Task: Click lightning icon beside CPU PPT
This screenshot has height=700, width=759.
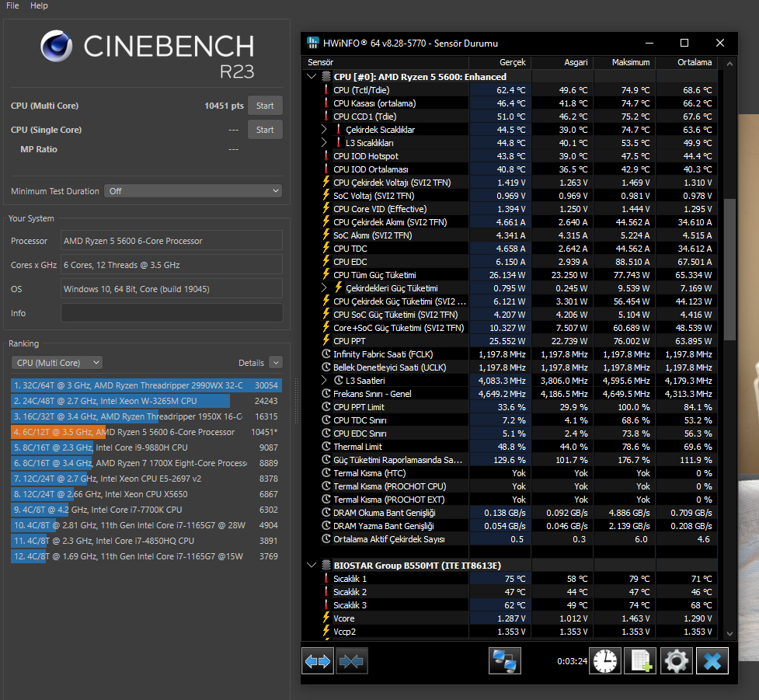Action: [326, 340]
